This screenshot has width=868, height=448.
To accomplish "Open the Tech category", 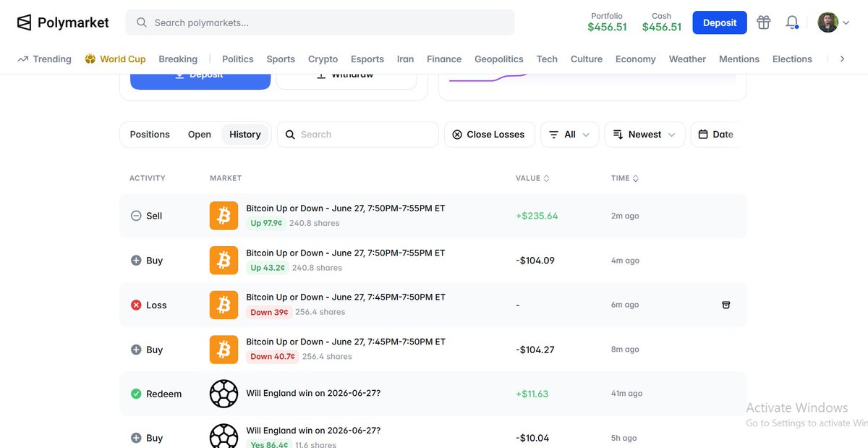I will [x=547, y=59].
